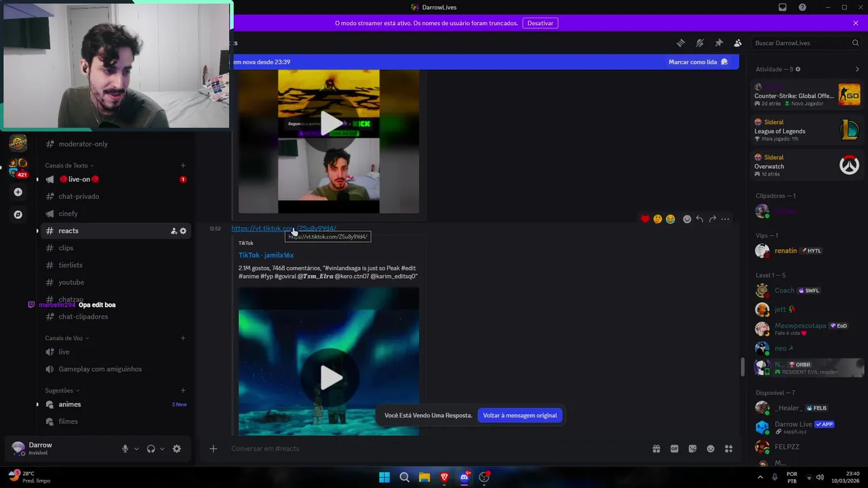Collapse Canais de Voz category
Image resolution: width=868 pixels, height=488 pixels.
66,338
